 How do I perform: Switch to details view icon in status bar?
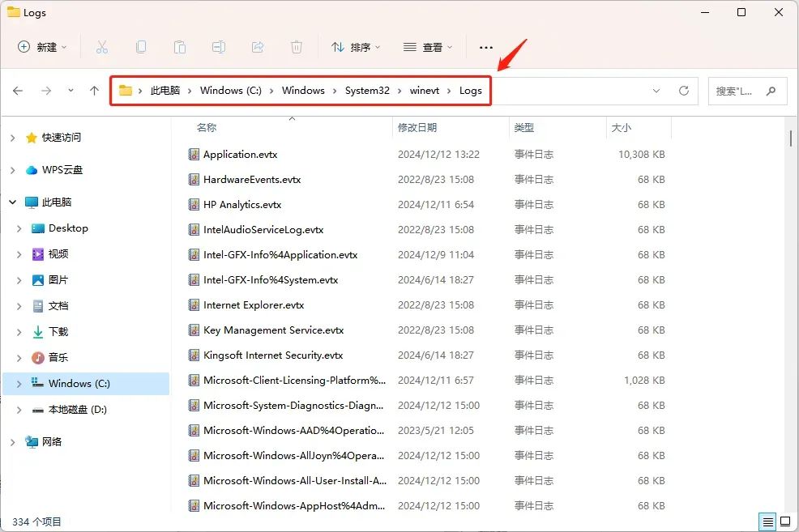(x=767, y=521)
